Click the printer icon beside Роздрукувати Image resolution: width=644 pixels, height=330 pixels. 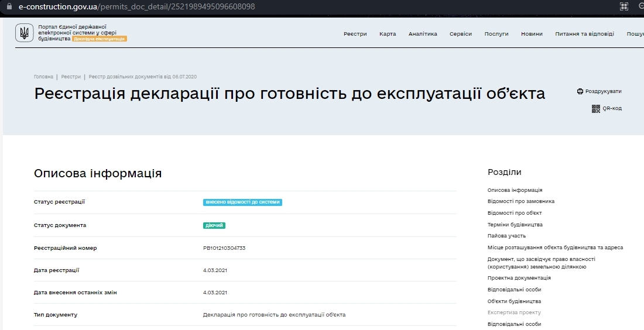(x=580, y=91)
